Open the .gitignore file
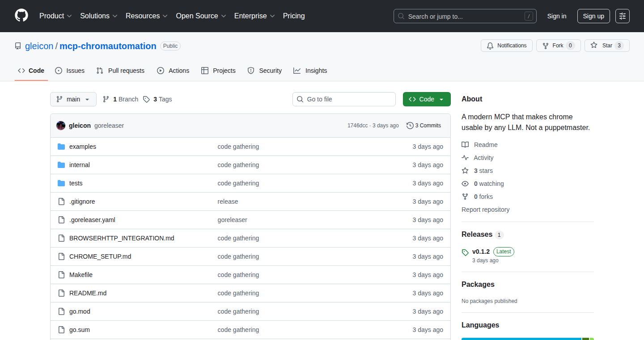644x340 pixels. 82,201
